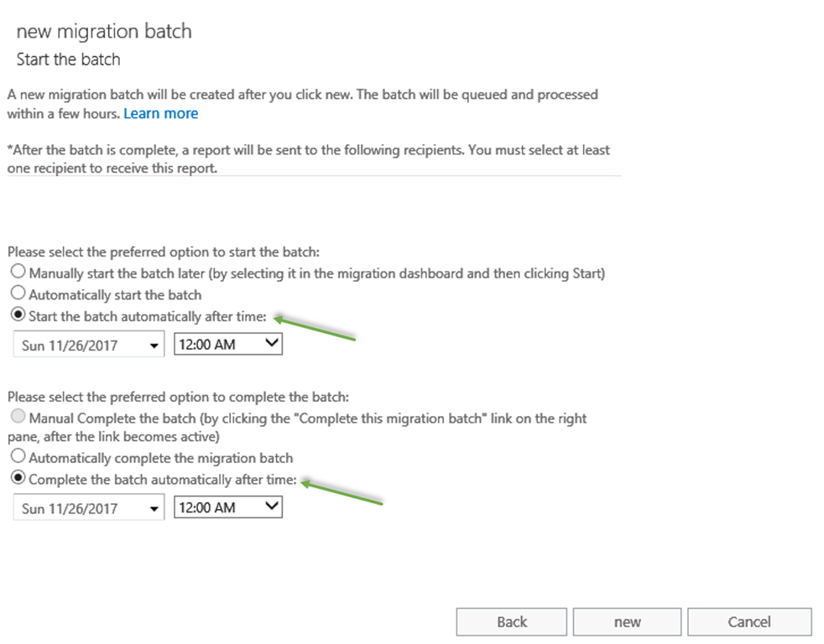Image resolution: width=824 pixels, height=644 pixels.
Task: Click the report recipients notice paragraph
Action: 308,158
